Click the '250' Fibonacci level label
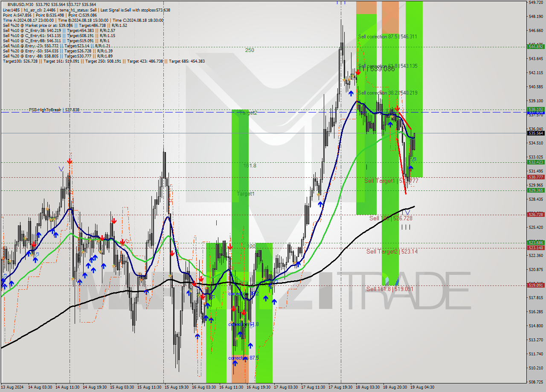The width and height of the screenshot is (546, 392). pyautogui.click(x=250, y=50)
